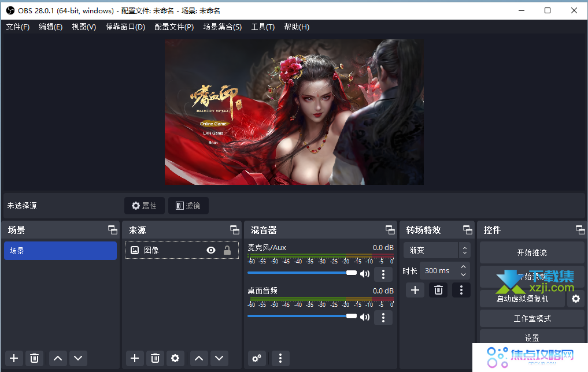Image resolution: width=588 pixels, height=372 pixels.
Task: Move scene up with the arrow
Action: 58,359
